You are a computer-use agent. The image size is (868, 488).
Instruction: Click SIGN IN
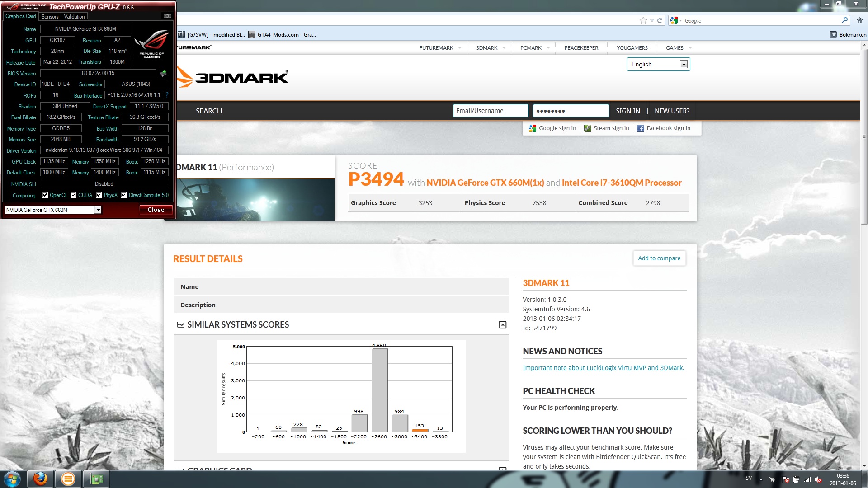pos(627,111)
